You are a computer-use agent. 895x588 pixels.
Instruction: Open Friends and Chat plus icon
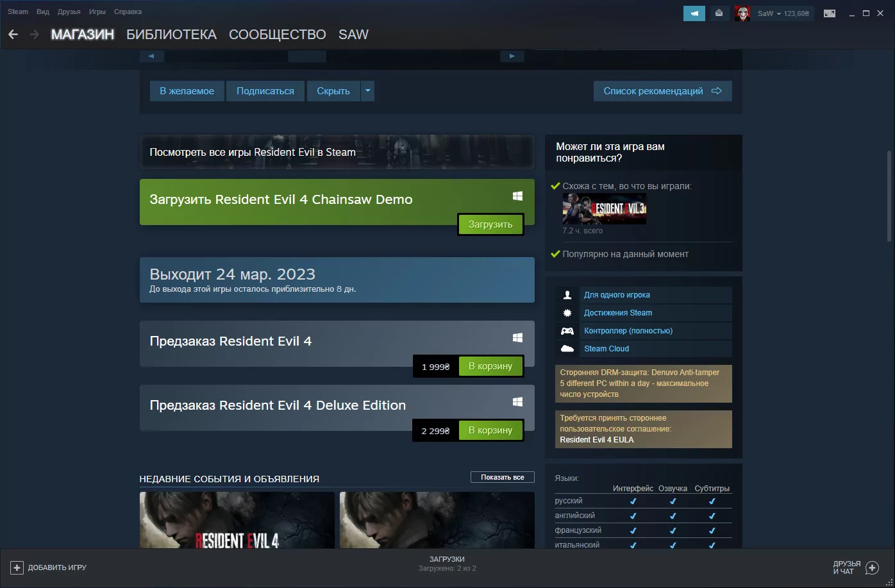872,567
